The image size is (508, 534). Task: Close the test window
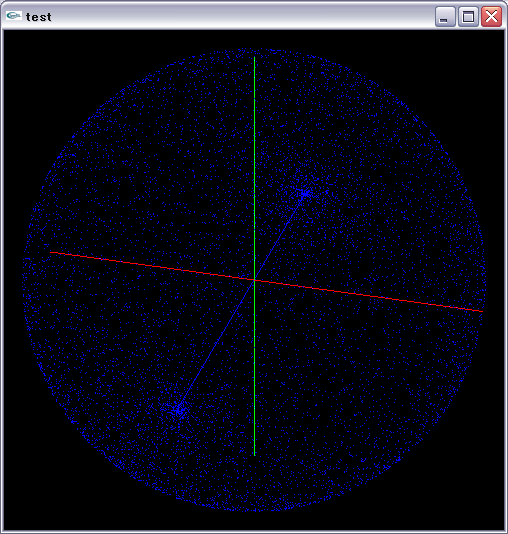(x=491, y=16)
